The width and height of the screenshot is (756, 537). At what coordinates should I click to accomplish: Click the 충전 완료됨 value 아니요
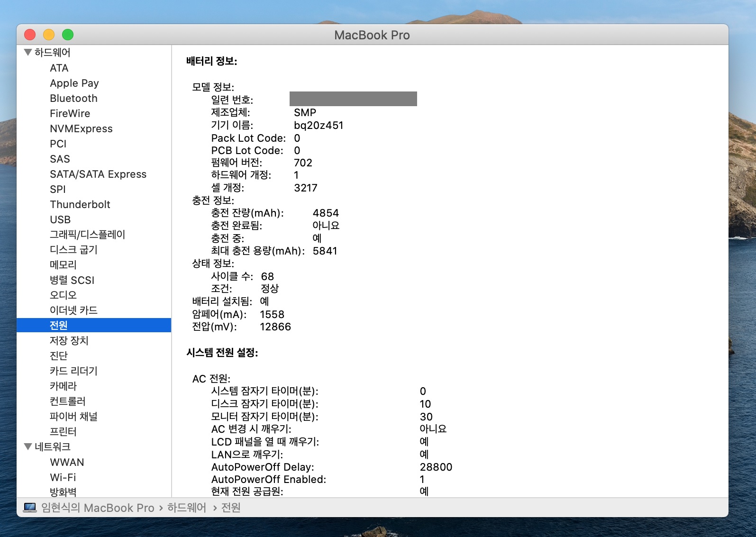(x=326, y=225)
